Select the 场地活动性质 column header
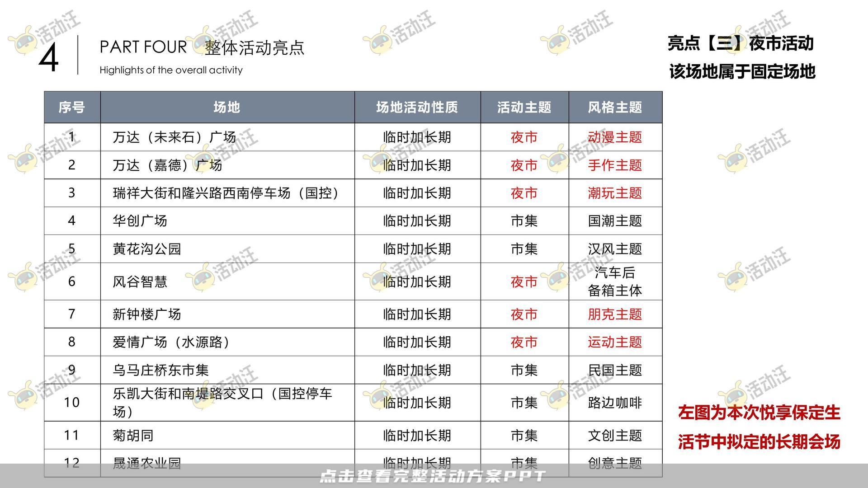The height and width of the screenshot is (488, 868). coord(417,107)
